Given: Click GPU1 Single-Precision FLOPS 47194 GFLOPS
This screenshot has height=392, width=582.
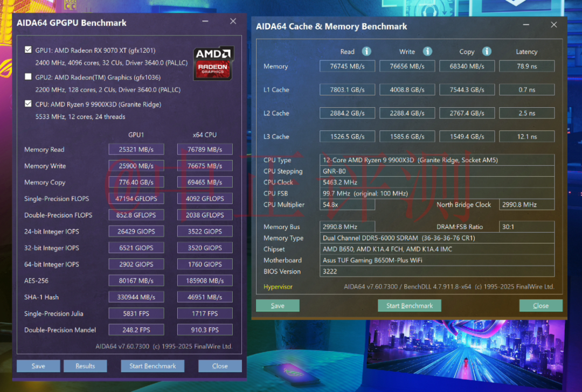Looking at the screenshot, I should coord(136,198).
